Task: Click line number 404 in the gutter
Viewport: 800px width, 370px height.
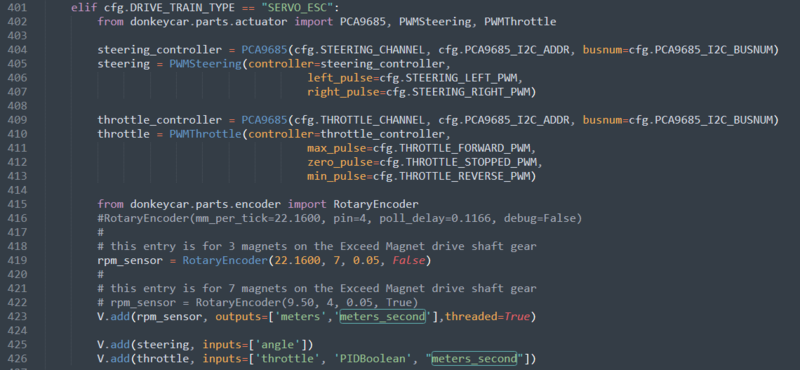Action: 17,50
